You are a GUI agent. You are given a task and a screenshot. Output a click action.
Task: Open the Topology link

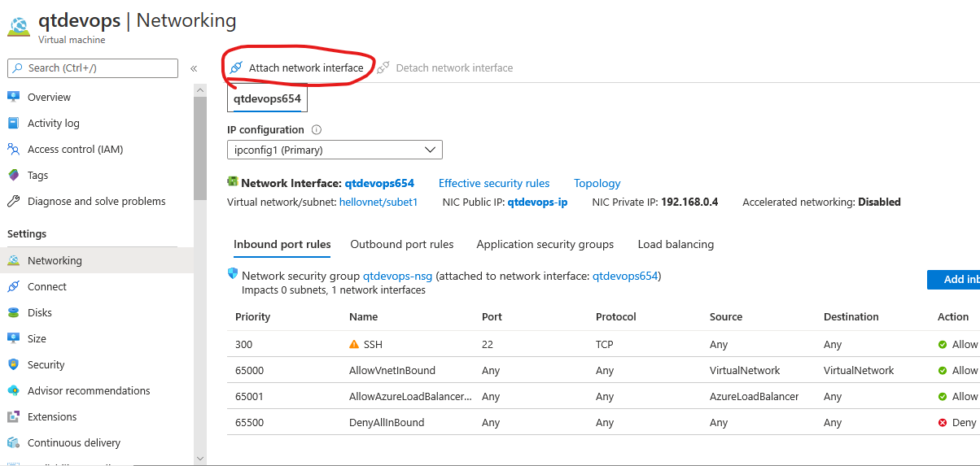[597, 183]
